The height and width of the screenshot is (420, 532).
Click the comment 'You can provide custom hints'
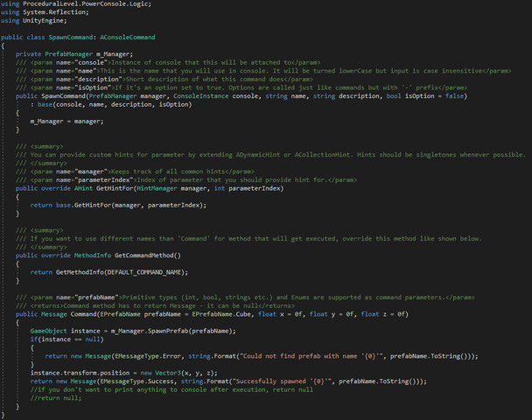coord(270,155)
